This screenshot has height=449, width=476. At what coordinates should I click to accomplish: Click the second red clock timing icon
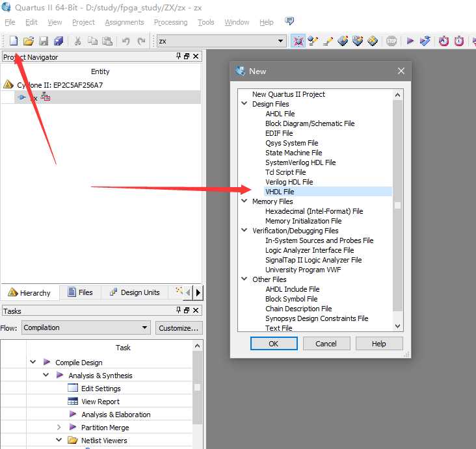458,41
